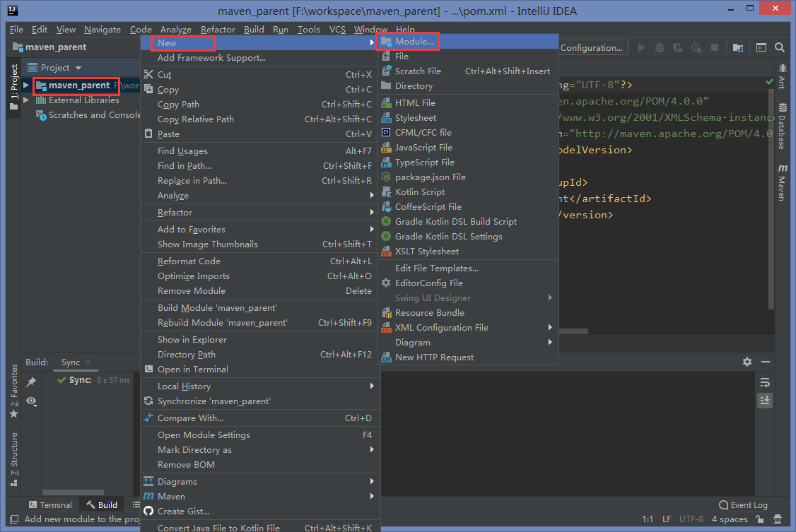This screenshot has height=532, width=796.
Task: Expand maven_parent tree node arrow
Action: 26,85
